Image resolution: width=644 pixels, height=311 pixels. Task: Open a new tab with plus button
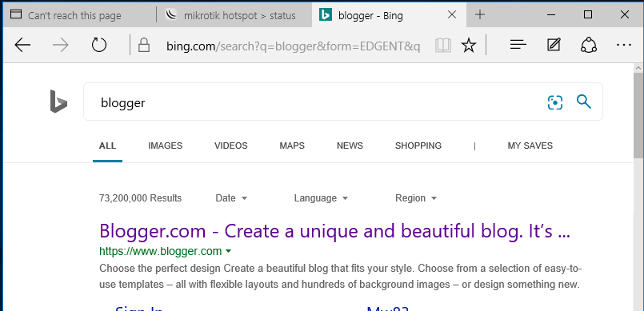(480, 15)
